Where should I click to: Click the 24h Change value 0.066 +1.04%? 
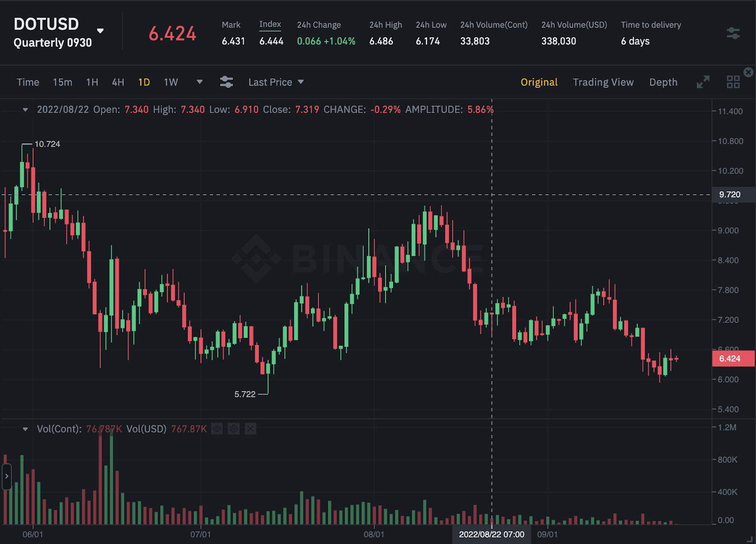pos(326,41)
